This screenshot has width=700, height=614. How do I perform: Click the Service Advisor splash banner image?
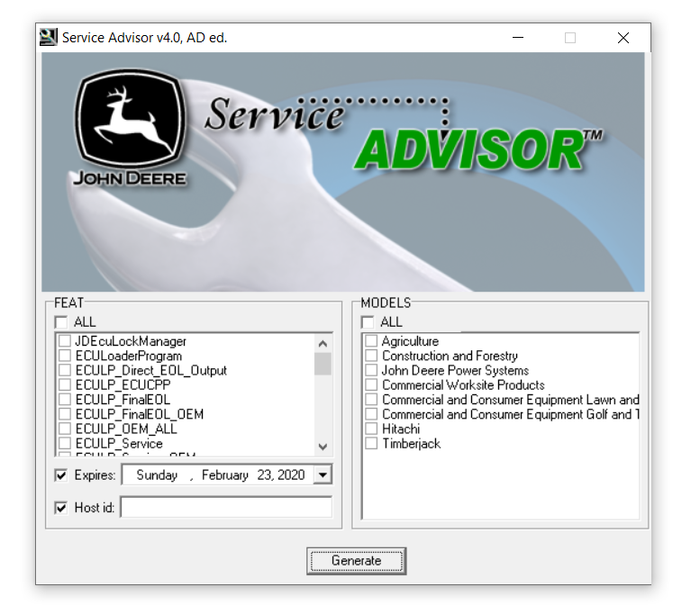343,172
